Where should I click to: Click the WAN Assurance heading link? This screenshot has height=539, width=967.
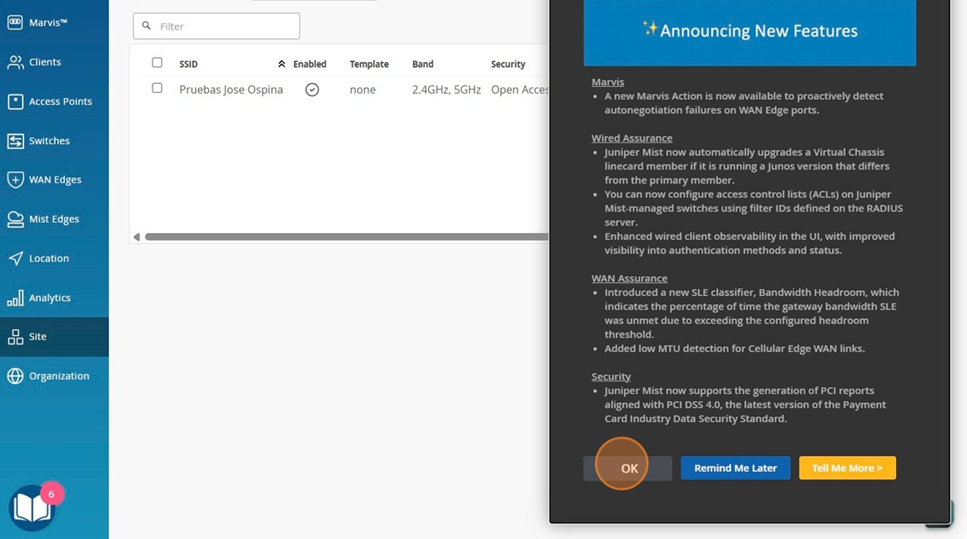[629, 278]
